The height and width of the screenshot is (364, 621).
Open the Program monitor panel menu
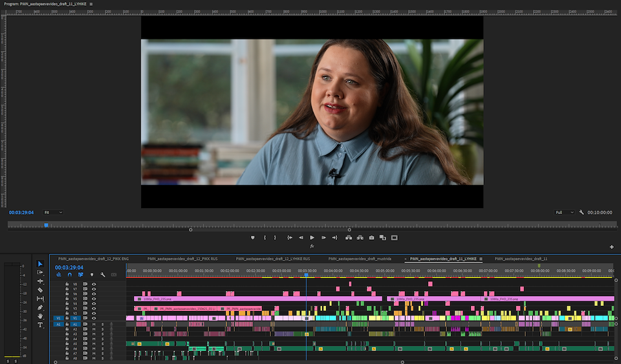[x=91, y=4]
